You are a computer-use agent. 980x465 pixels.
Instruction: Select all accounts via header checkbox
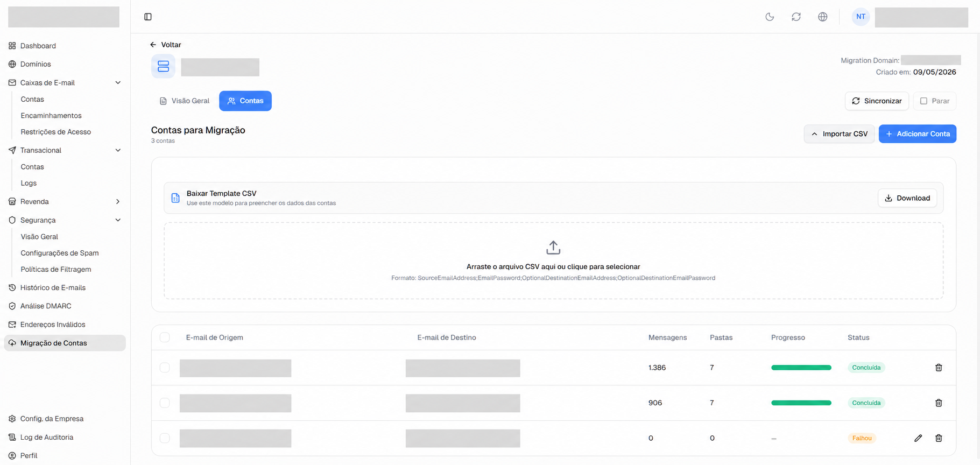point(165,337)
